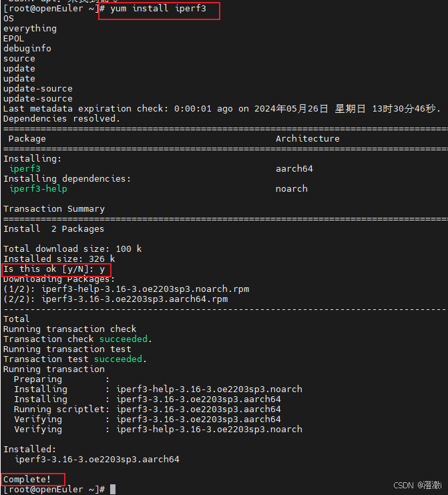Click the 'yum install iperf3' command text
Screen dimensions: 448x495
pos(158,9)
